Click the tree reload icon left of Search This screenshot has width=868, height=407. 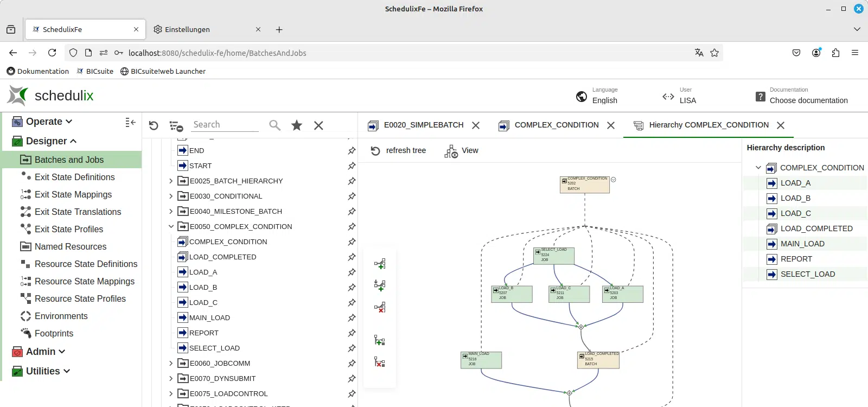[x=154, y=126]
